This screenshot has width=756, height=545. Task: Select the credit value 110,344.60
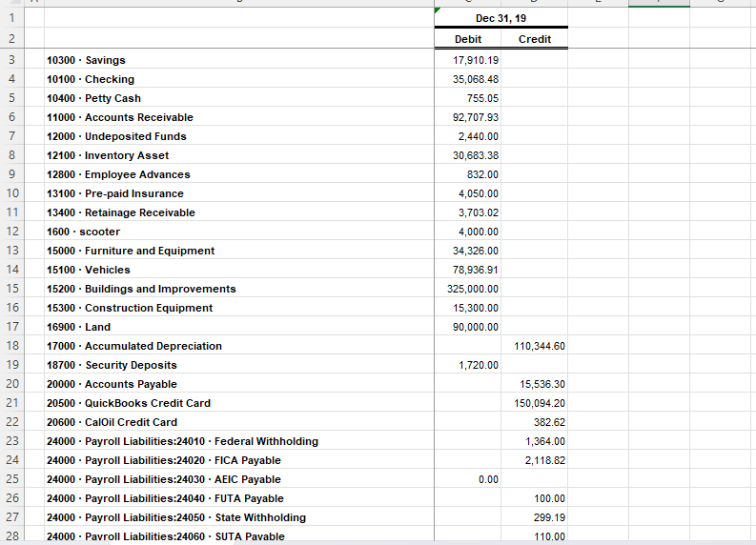click(x=534, y=346)
